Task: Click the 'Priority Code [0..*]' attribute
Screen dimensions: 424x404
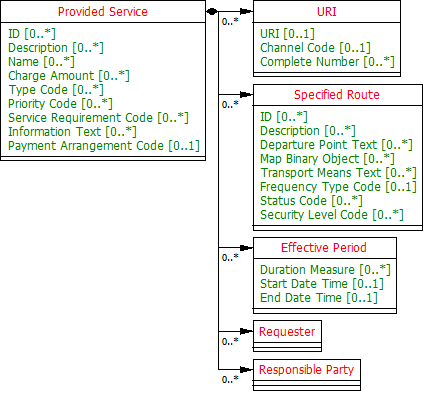Action: [x=60, y=104]
